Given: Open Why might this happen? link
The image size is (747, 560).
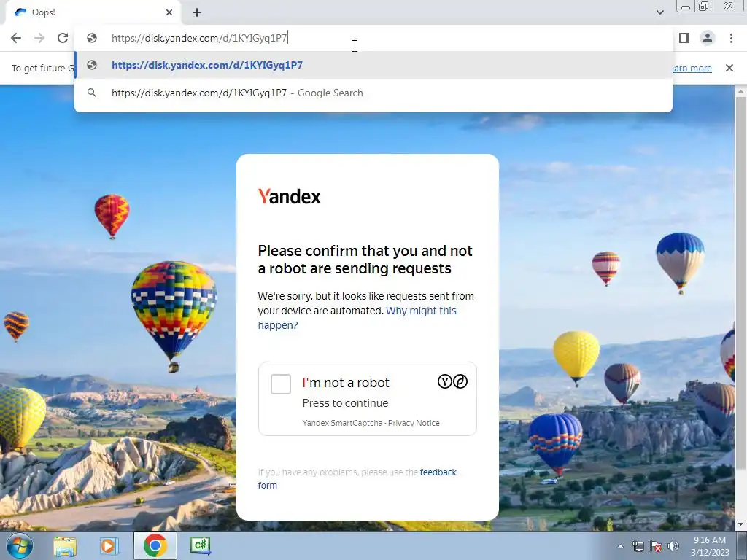Looking at the screenshot, I should (x=357, y=318).
